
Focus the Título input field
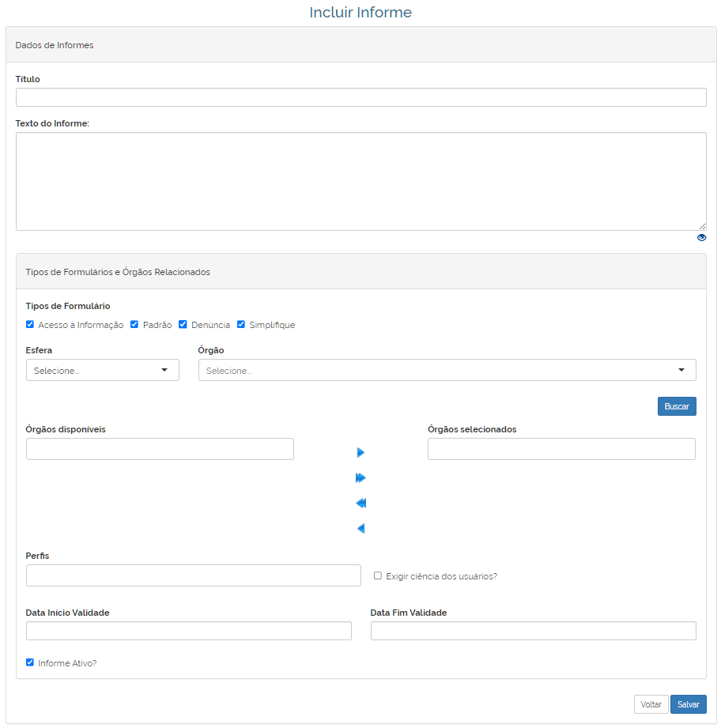coord(361,97)
